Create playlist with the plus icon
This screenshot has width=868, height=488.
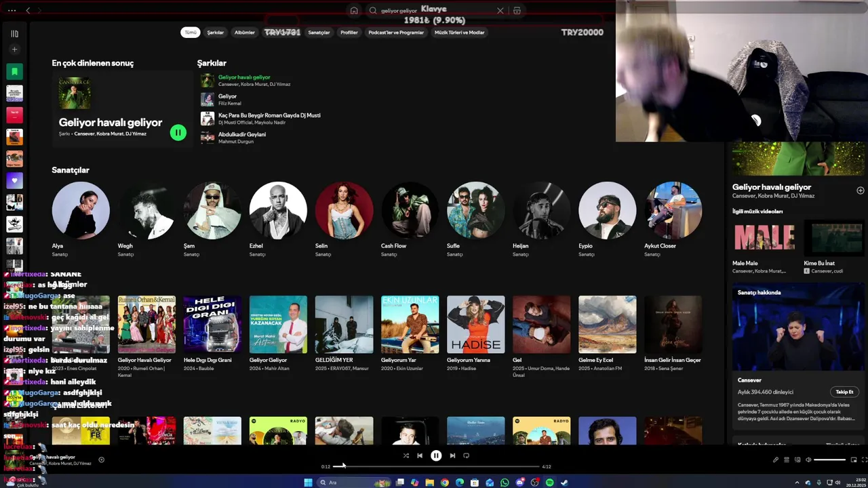[14, 49]
